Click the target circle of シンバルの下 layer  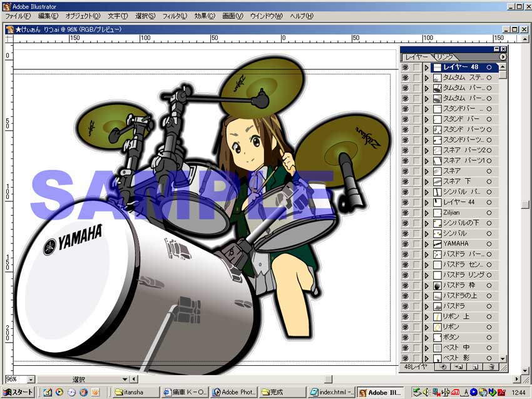click(489, 223)
